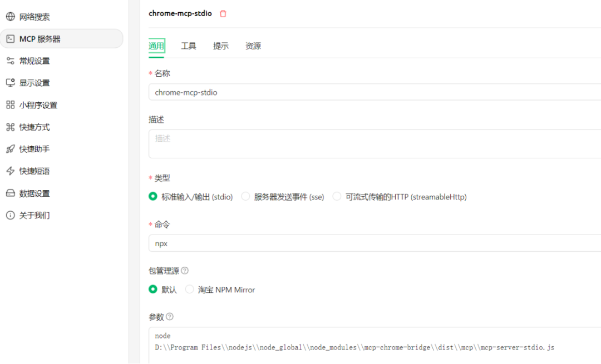
Task: Click the globe icon beside 网络搜索
Action: (x=11, y=17)
